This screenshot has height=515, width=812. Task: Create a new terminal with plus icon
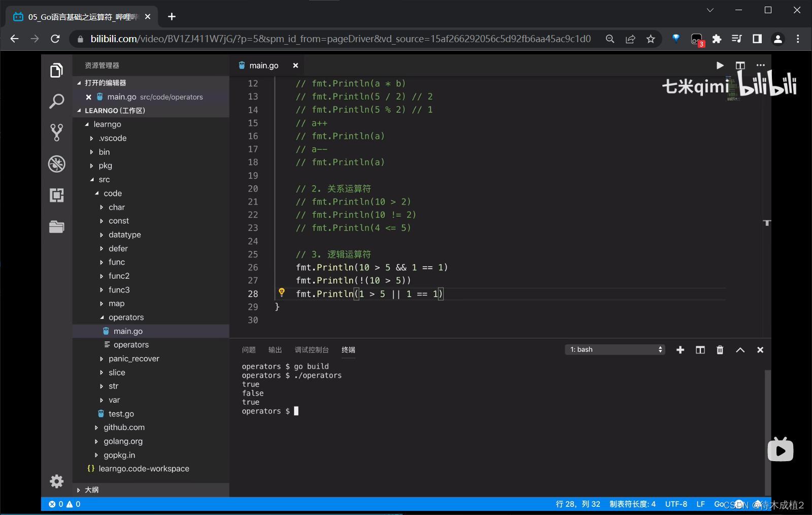(x=680, y=350)
